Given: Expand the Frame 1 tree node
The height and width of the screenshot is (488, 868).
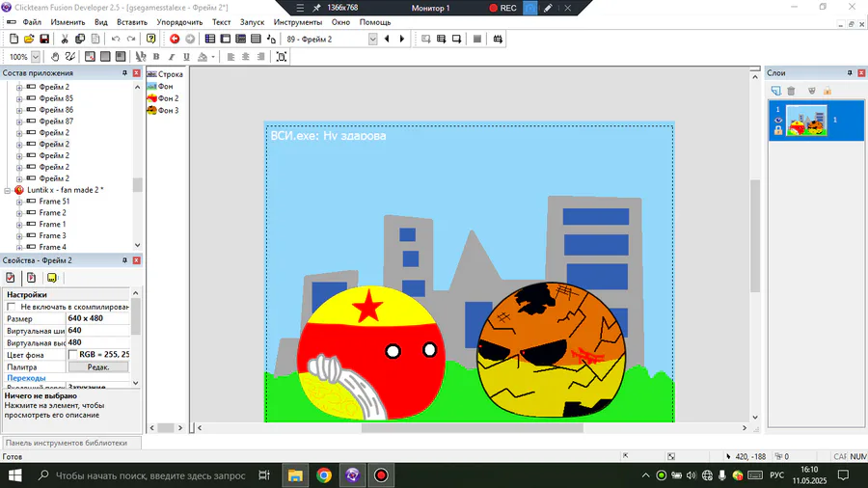Looking at the screenshot, I should click(x=19, y=225).
